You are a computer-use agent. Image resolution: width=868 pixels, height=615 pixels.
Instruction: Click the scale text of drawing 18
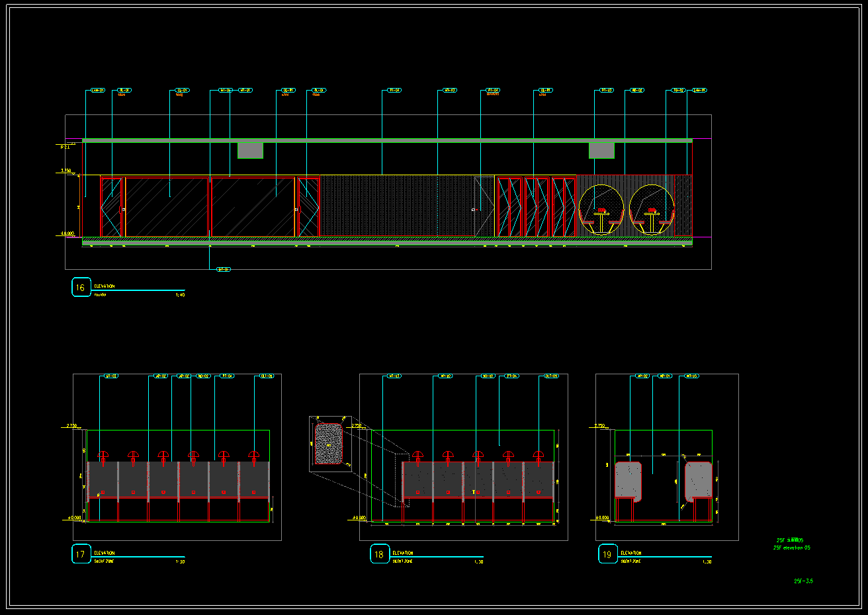coord(478,561)
